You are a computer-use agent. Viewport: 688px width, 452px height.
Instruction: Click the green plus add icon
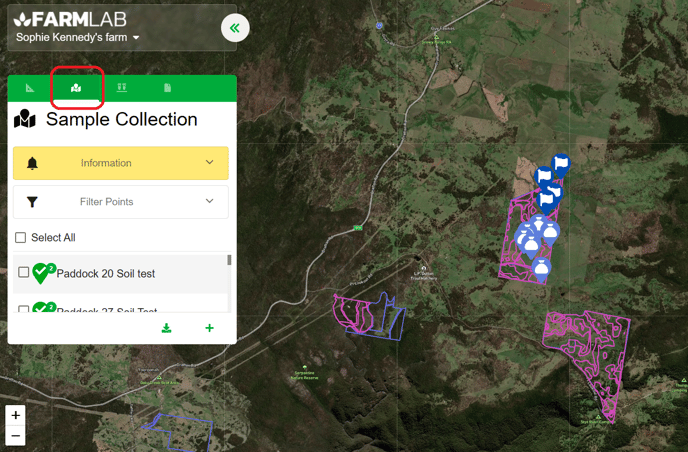point(209,328)
